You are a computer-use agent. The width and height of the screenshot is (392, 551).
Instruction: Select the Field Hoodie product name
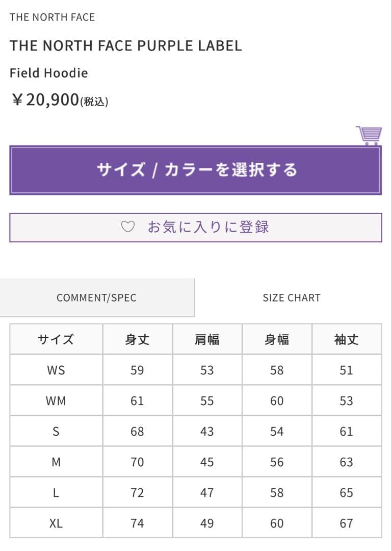pyautogui.click(x=49, y=73)
